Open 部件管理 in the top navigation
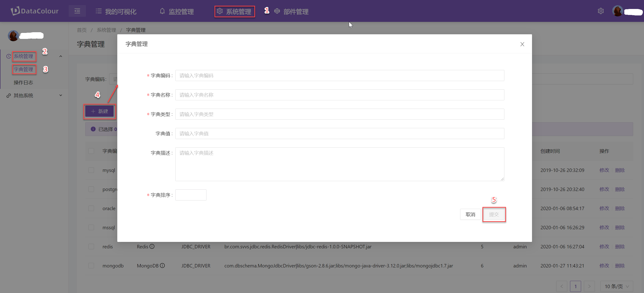The width and height of the screenshot is (644, 293). tap(291, 12)
